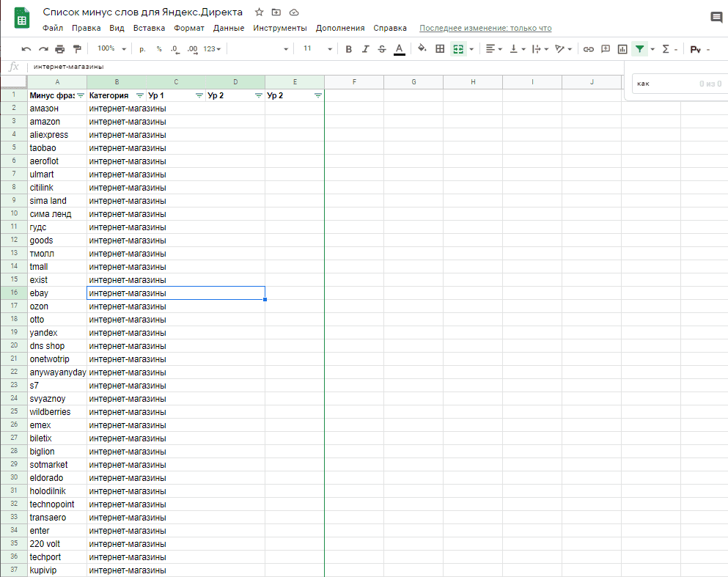The height and width of the screenshot is (577, 728).
Task: Toggle italic formatting
Action: [365, 48]
